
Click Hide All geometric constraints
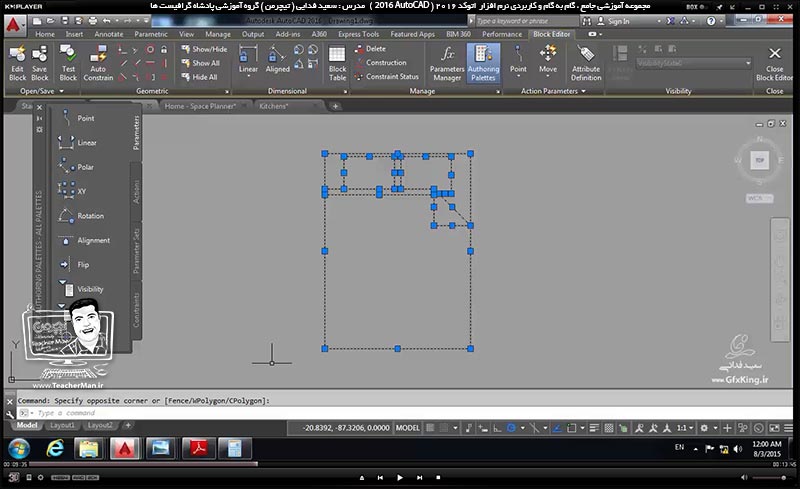pyautogui.click(x=199, y=77)
